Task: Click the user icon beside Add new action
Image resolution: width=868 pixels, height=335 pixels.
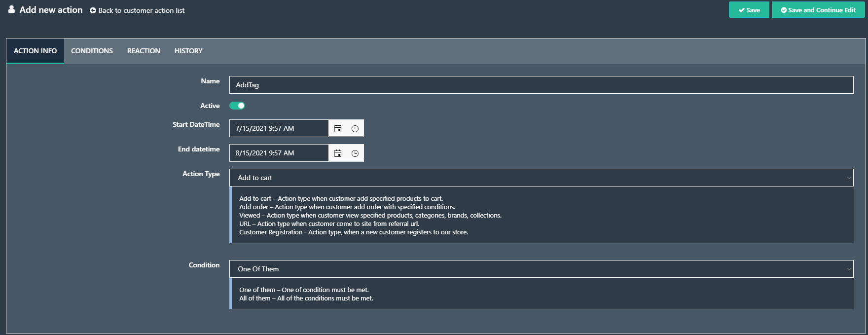Action: [11, 9]
